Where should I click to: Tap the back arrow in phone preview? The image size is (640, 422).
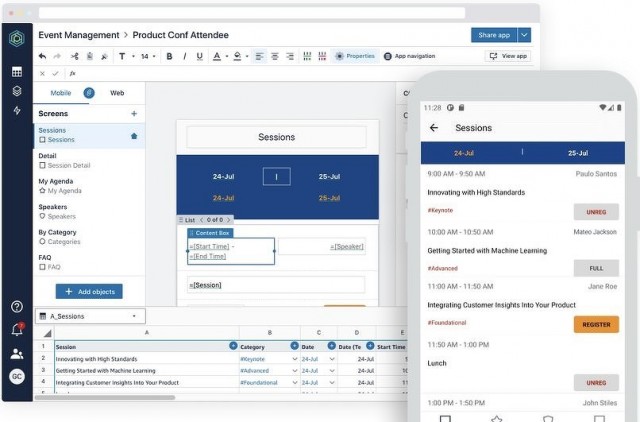[434, 128]
